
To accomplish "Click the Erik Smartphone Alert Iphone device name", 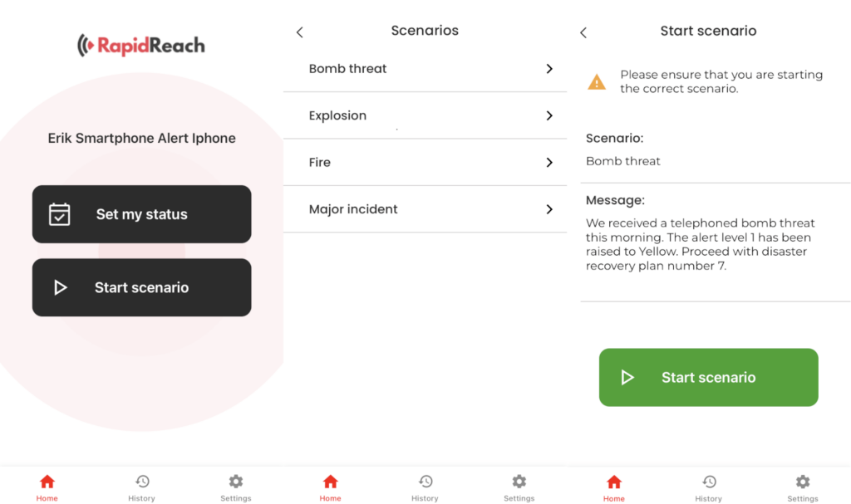I will pyautogui.click(x=142, y=139).
